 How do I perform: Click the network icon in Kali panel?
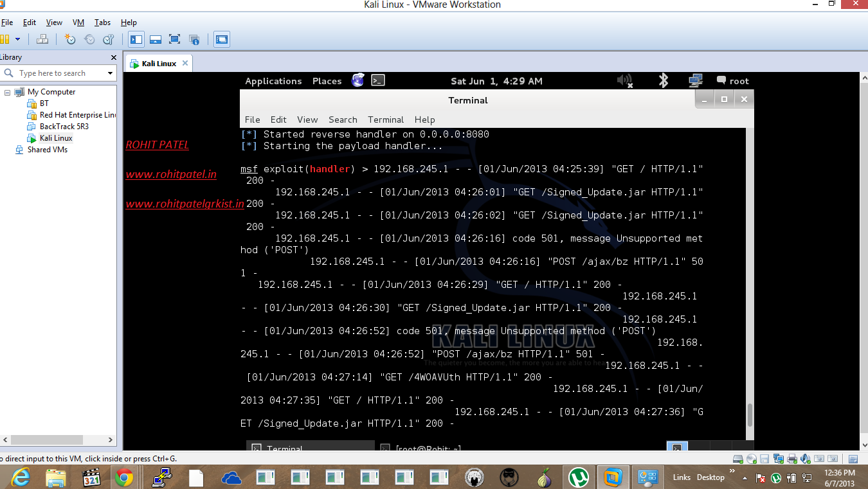695,80
